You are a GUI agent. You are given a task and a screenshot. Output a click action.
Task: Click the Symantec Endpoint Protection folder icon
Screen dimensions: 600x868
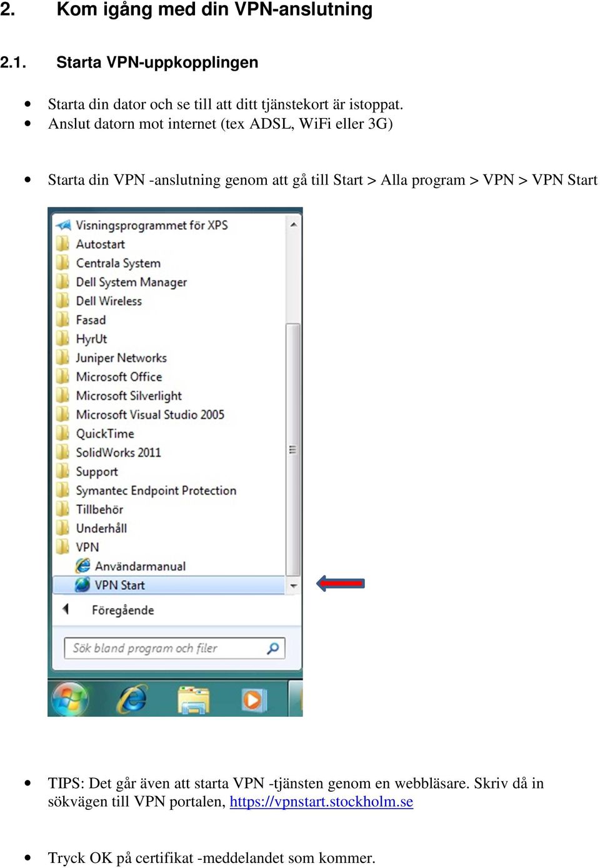click(x=62, y=490)
